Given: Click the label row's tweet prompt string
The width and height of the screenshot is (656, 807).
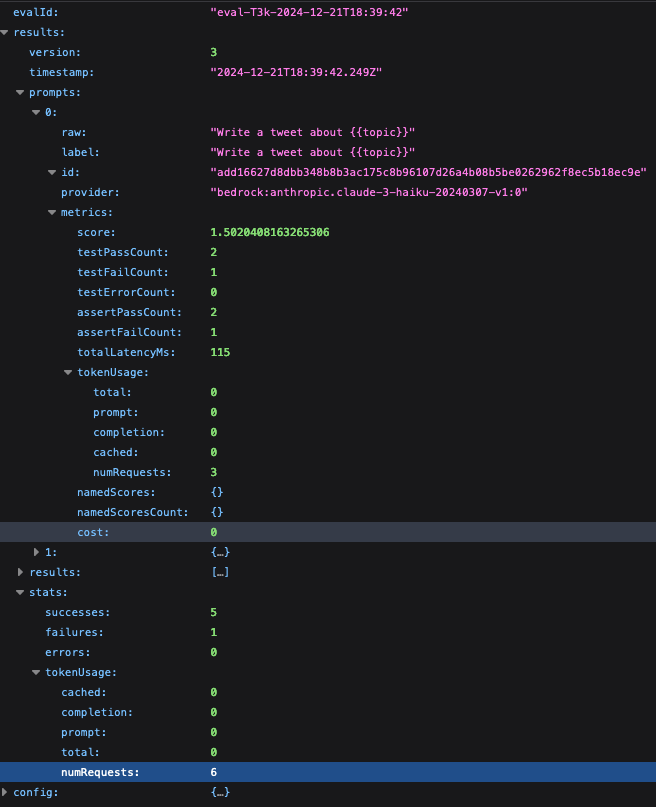Looking at the screenshot, I should pyautogui.click(x=312, y=152).
